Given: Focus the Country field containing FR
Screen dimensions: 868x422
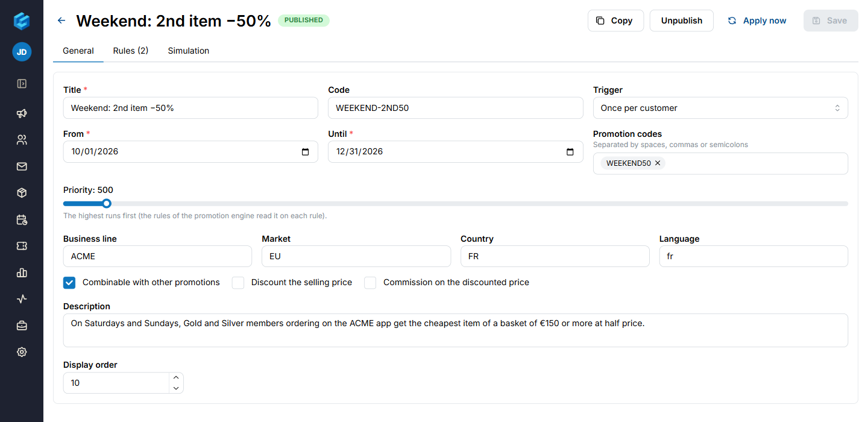Looking at the screenshot, I should (555, 256).
